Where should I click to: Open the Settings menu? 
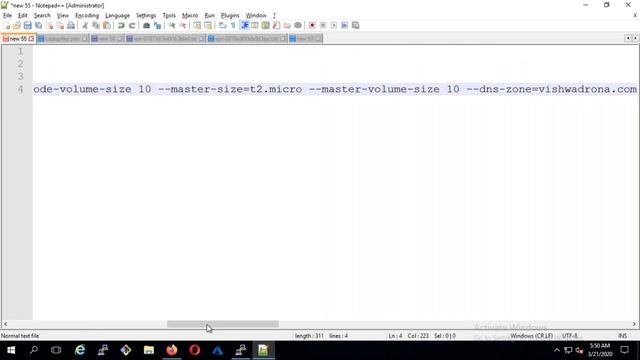click(x=146, y=16)
